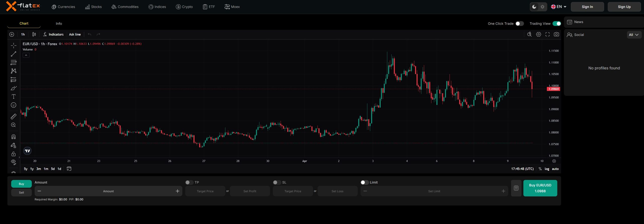This screenshot has height=224, width=644.
Task: Enable magnet mode in drawing toolbar
Action: (x=14, y=137)
